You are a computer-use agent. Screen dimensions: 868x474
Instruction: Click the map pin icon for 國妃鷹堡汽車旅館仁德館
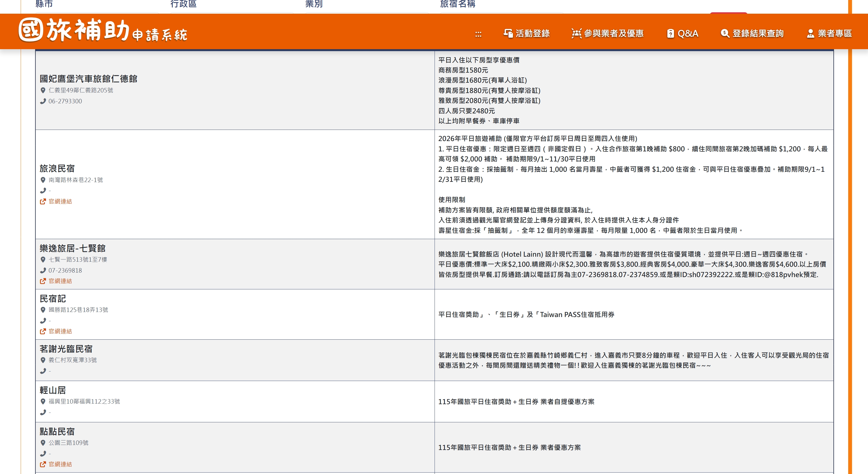tap(43, 90)
